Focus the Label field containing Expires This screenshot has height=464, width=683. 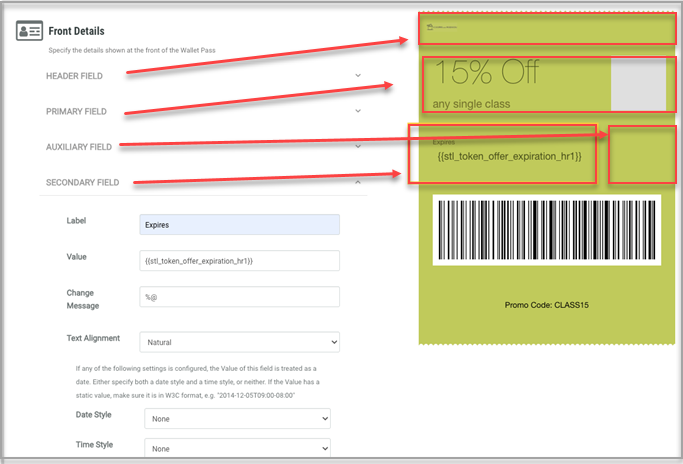click(239, 225)
